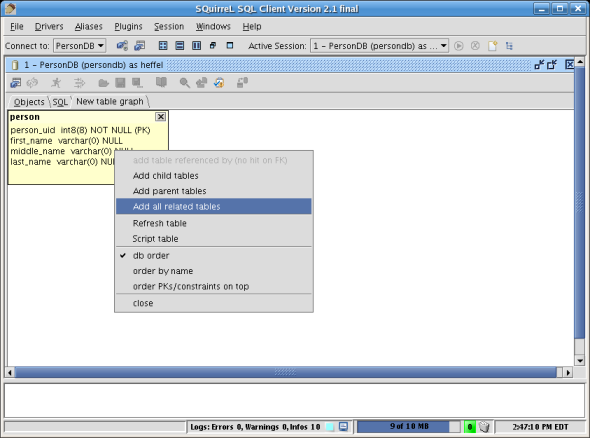Click the tile horizontal icon
The height and width of the screenshot is (438, 590).
pos(180,46)
